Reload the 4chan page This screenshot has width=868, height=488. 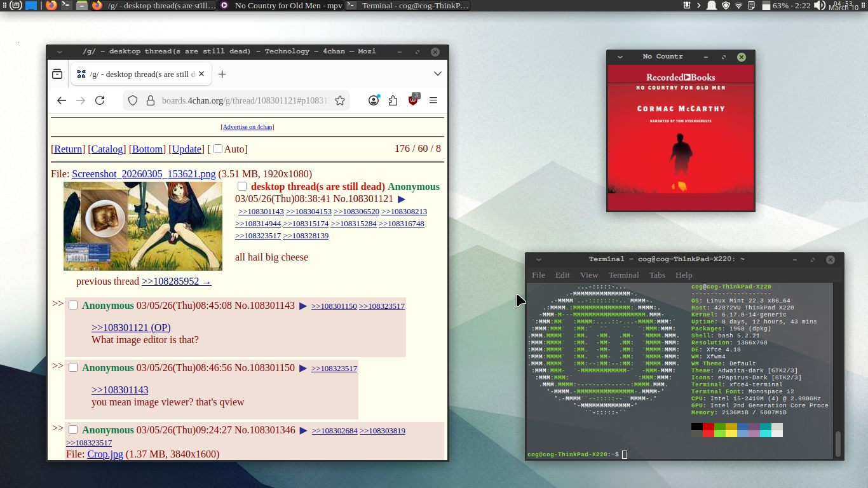click(100, 100)
